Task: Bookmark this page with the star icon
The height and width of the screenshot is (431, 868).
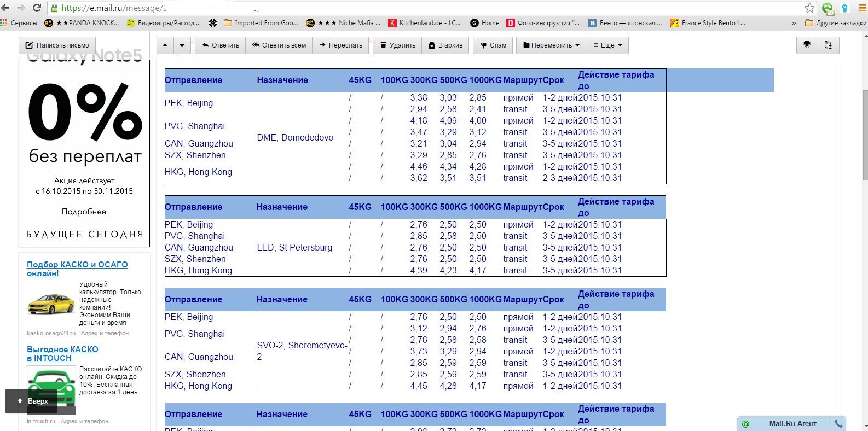Action: click(809, 8)
